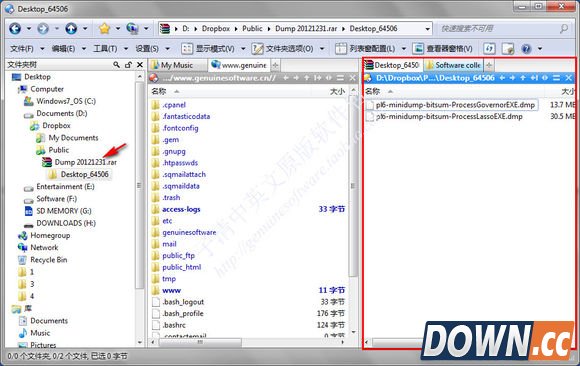Viewport: 580px width, 366px height.
Task: Select Recycle Bin in folder tree
Action: click(48, 260)
